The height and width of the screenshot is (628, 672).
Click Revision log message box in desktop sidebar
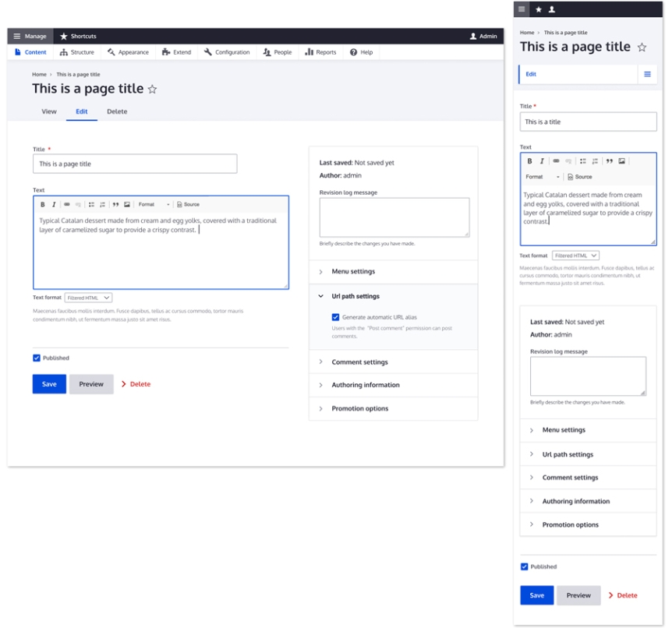tap(394, 217)
